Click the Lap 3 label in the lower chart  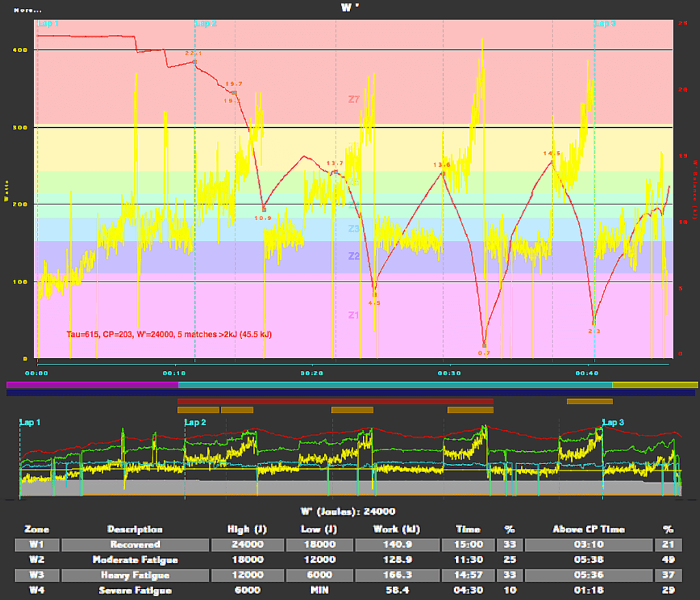point(613,422)
